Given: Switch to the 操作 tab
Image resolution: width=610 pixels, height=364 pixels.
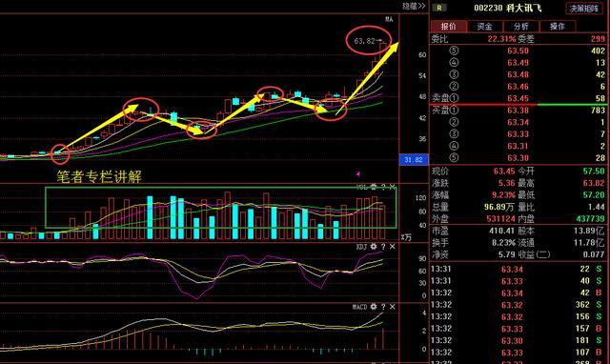Looking at the screenshot, I should tap(558, 26).
